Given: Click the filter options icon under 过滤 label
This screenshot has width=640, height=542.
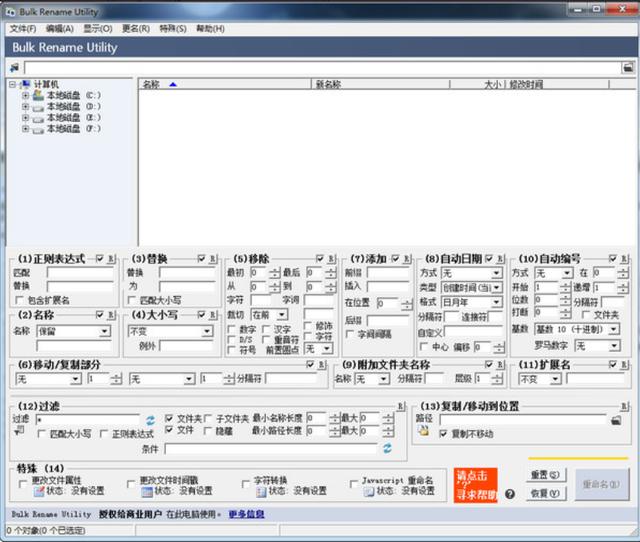Looking at the screenshot, I should [x=19, y=431].
